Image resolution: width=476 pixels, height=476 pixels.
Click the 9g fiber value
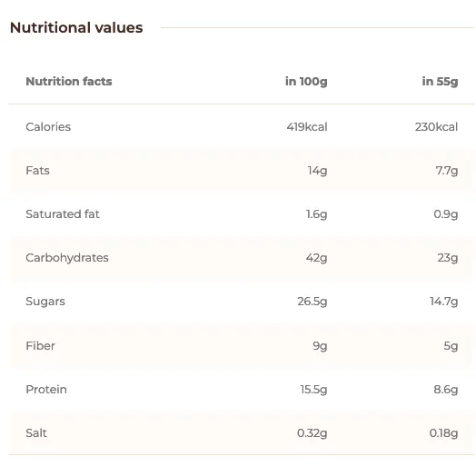click(320, 346)
